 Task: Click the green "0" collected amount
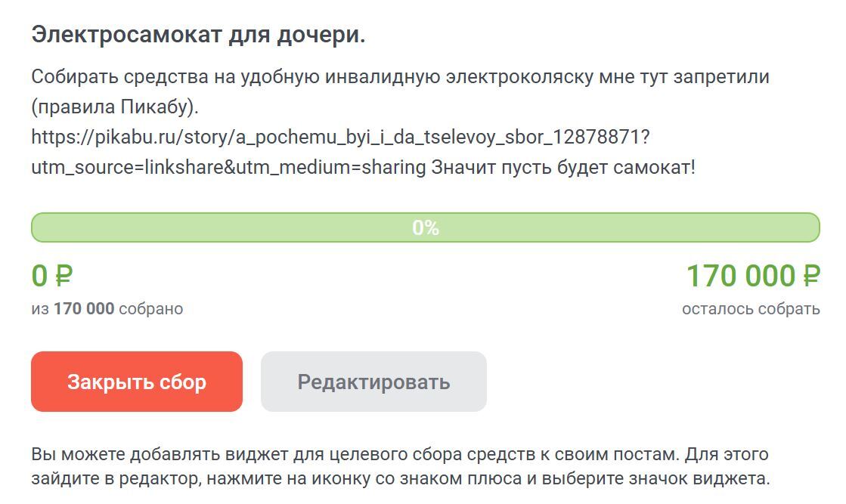[39, 277]
